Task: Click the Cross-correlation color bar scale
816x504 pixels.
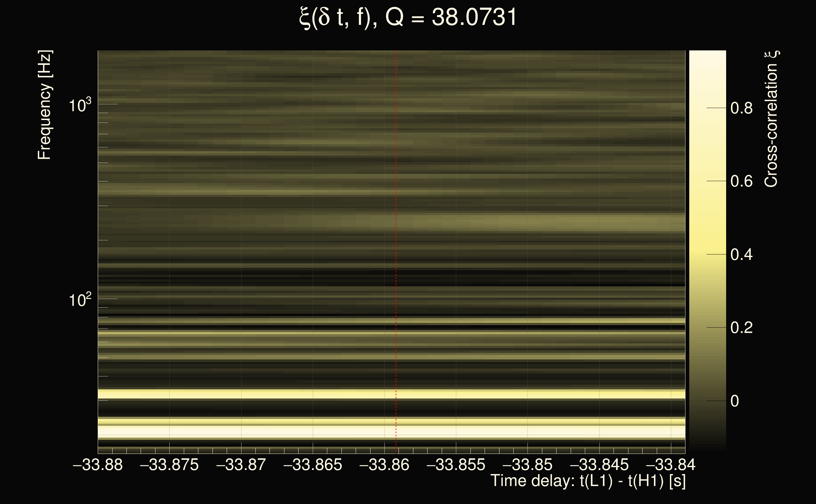Action: point(708,250)
